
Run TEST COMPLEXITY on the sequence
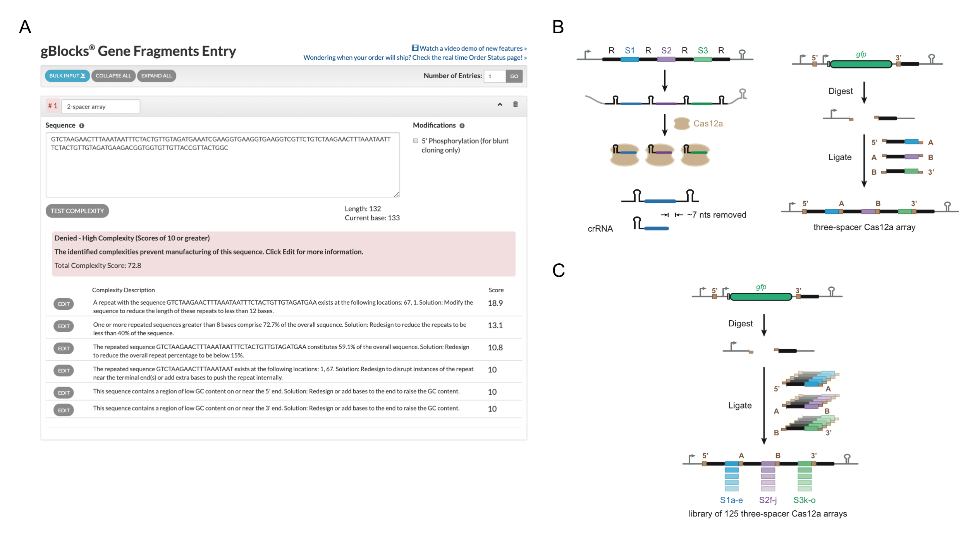click(x=77, y=211)
